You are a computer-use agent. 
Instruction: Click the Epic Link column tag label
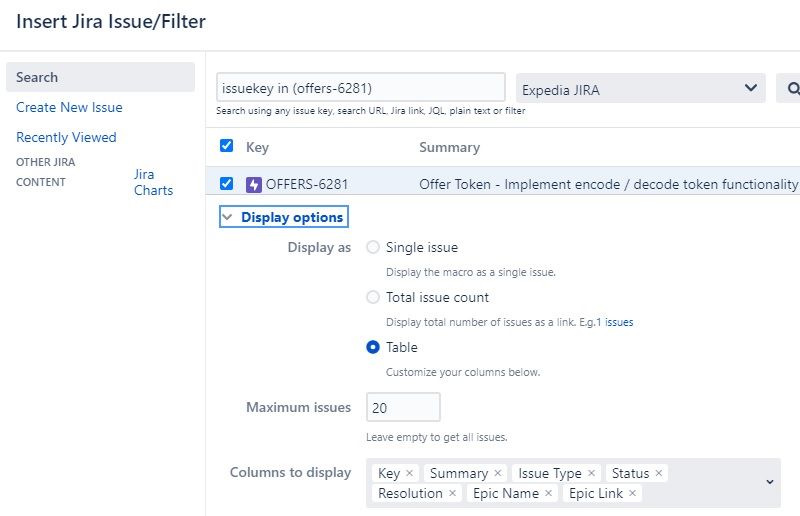pyautogui.click(x=595, y=493)
